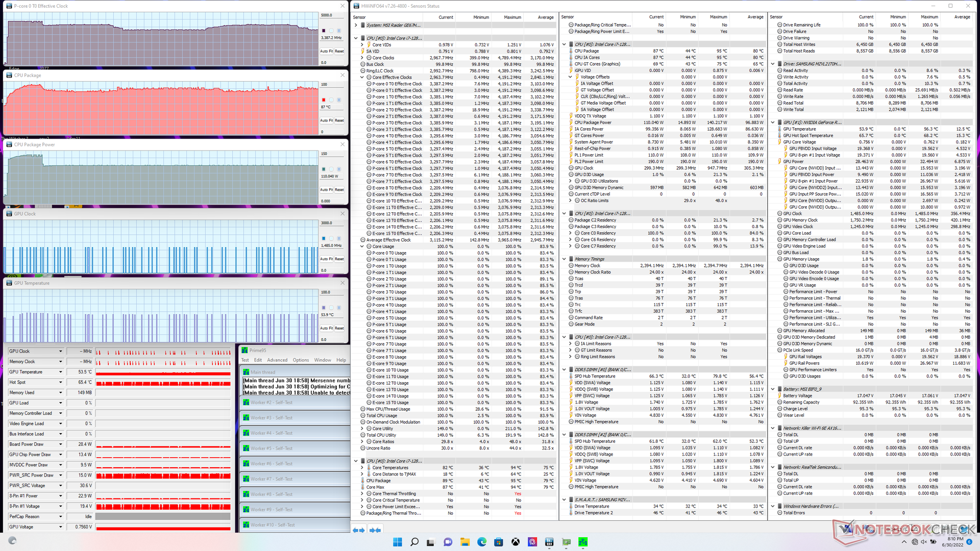The width and height of the screenshot is (980, 551).
Task: Open the notification count badge
Action: [x=969, y=542]
